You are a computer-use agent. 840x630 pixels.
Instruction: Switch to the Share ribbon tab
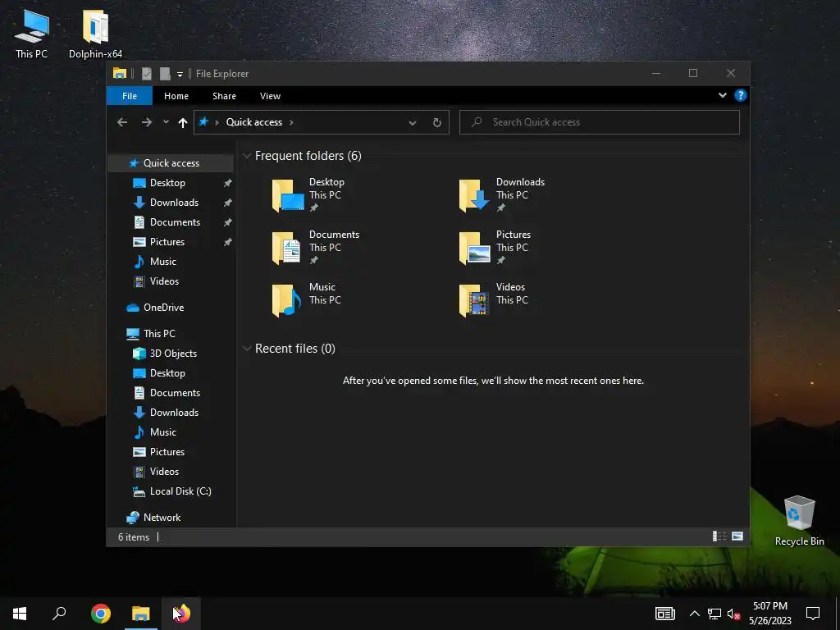click(224, 96)
